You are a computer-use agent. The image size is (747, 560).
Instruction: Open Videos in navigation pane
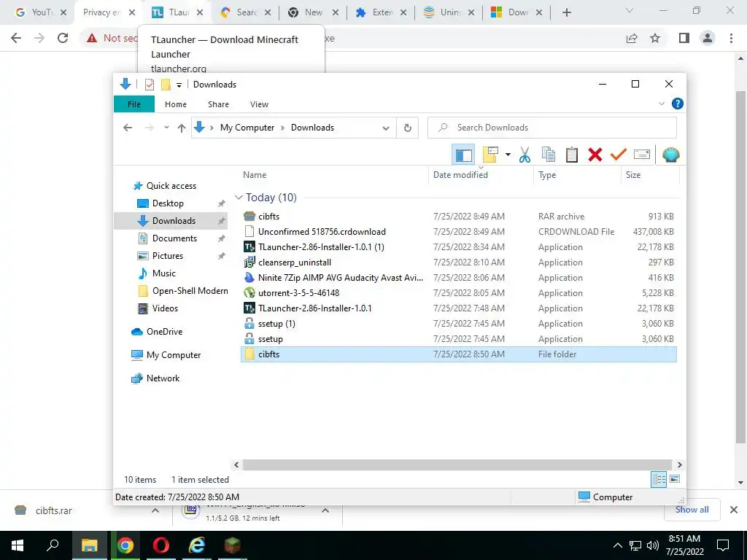pyautogui.click(x=165, y=308)
